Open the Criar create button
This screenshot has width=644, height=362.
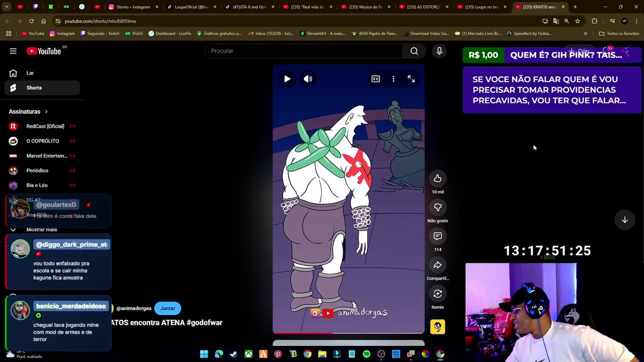[579, 51]
